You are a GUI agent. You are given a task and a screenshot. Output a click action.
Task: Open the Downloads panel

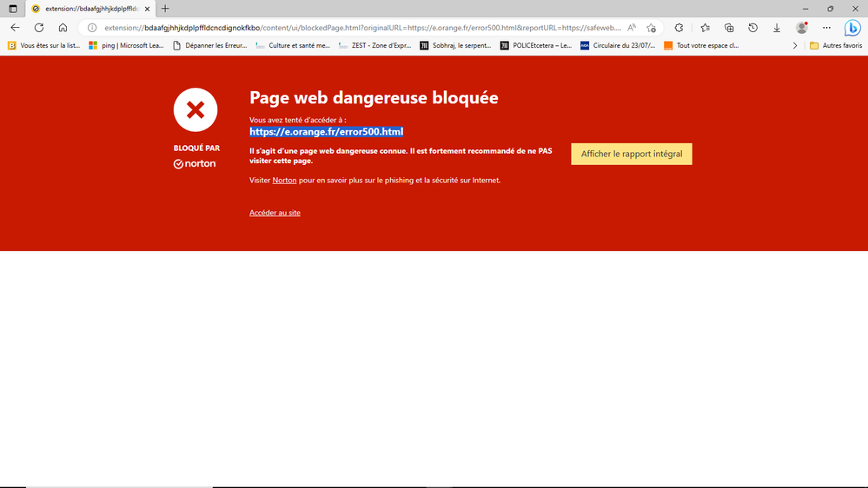777,28
